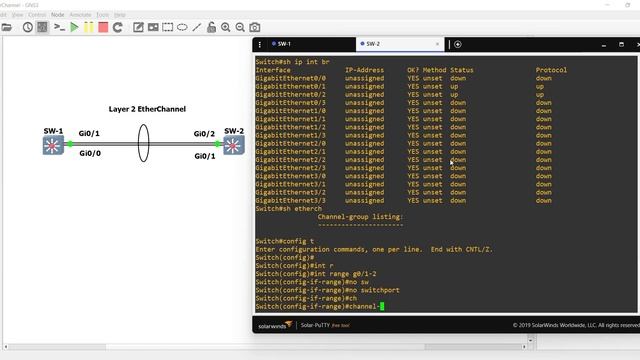Viewport: 640px width, 360px height.
Task: Click the 'no switchport' command line
Action: [327, 290]
